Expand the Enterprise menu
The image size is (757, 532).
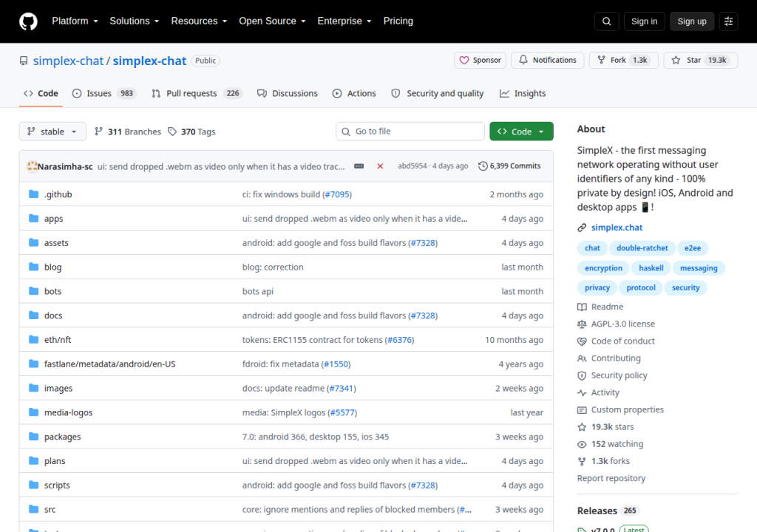tap(344, 21)
